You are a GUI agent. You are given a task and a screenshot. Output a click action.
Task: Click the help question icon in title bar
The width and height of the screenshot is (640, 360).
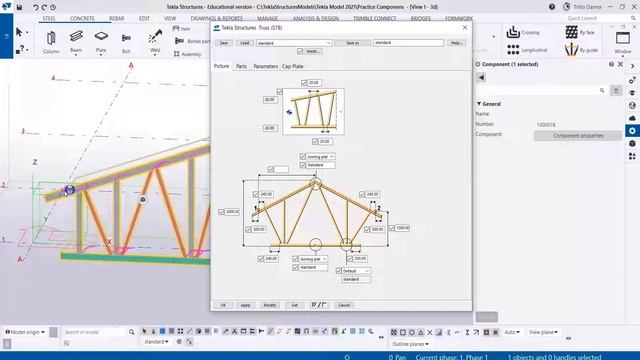click(x=552, y=7)
